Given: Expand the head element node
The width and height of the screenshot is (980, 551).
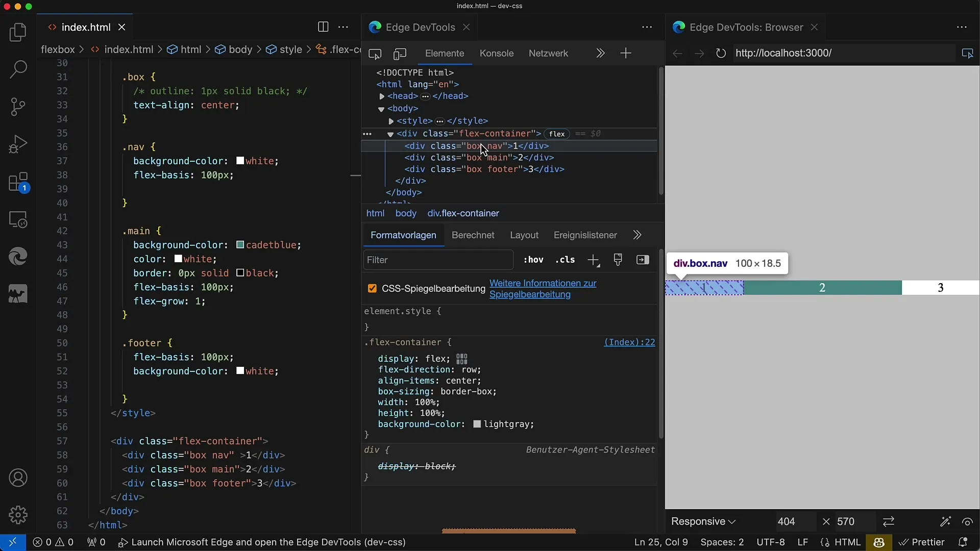Looking at the screenshot, I should pyautogui.click(x=382, y=96).
